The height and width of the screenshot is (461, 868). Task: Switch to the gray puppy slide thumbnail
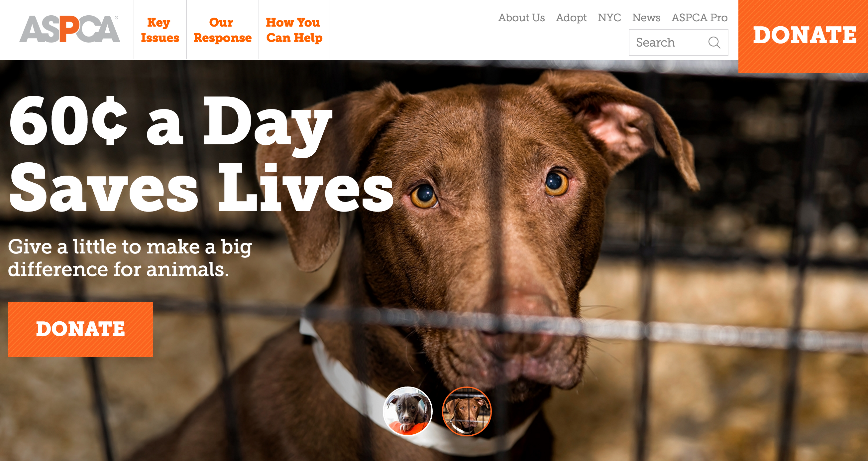click(408, 411)
